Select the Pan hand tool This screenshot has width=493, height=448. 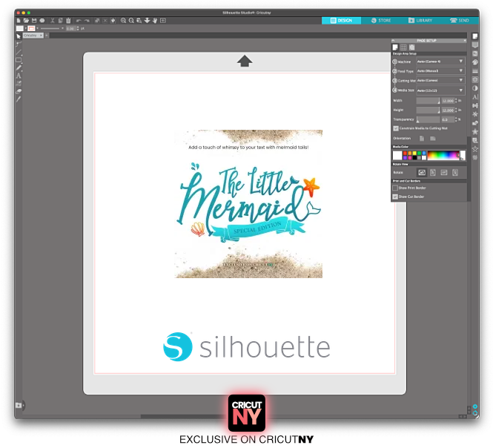tap(155, 21)
